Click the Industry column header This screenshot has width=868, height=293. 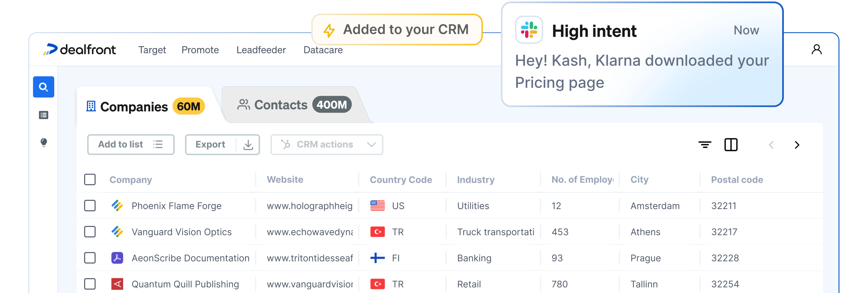[476, 180]
